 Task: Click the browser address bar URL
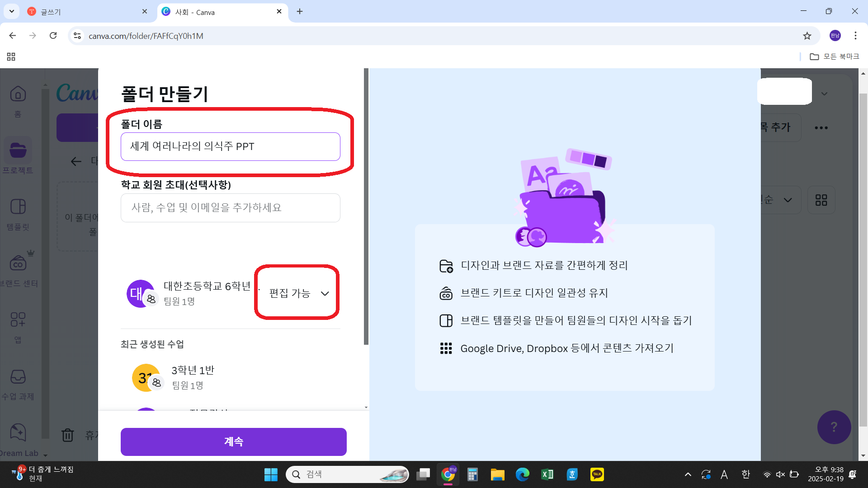click(x=146, y=36)
